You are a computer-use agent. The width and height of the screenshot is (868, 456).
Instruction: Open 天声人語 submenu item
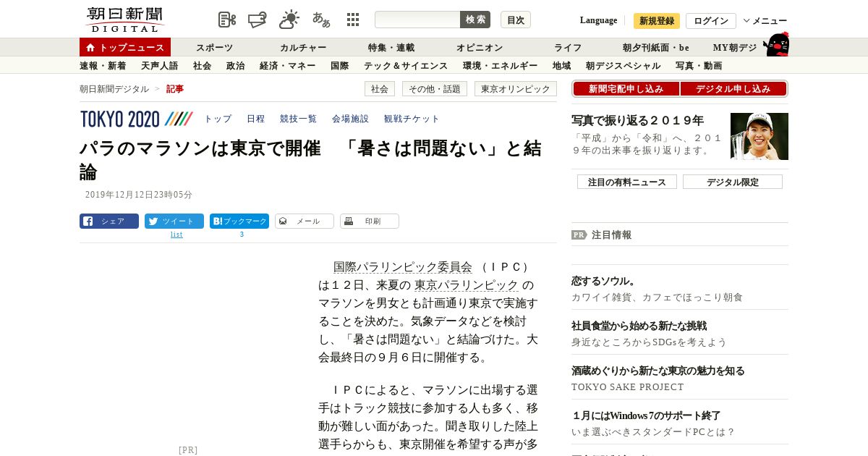[x=159, y=65]
